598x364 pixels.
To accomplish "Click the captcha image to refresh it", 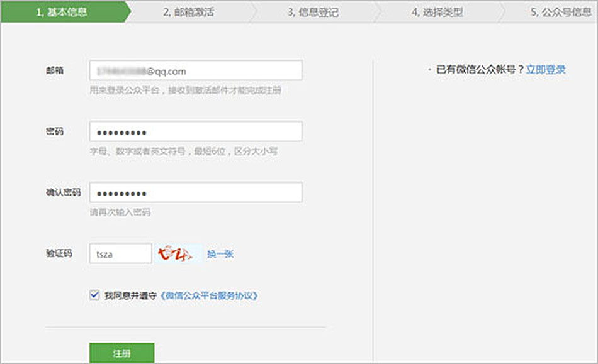I will coord(178,253).
